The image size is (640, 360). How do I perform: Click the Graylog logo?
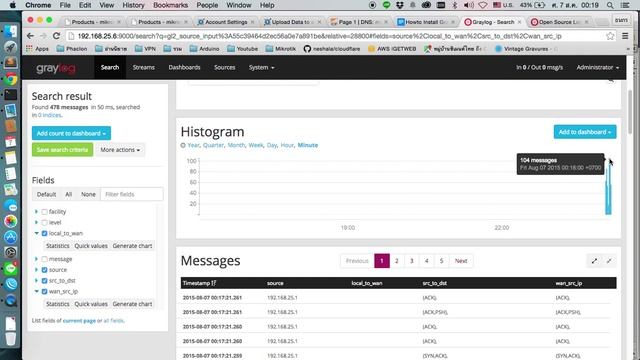coord(56,68)
